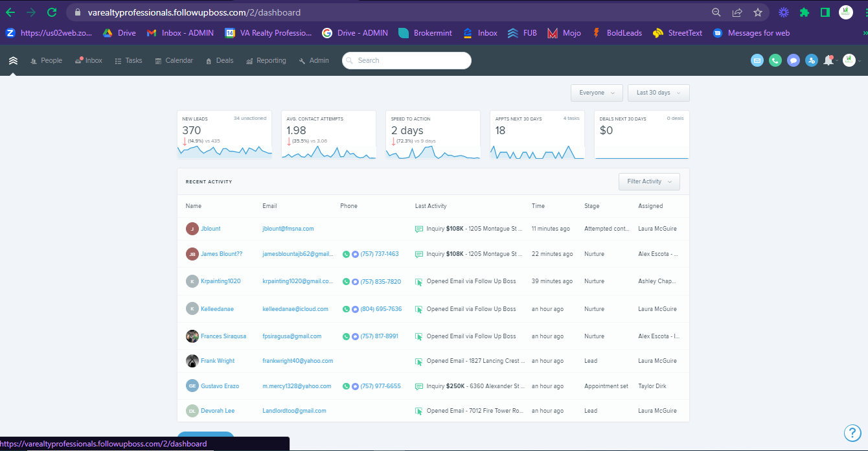Image resolution: width=868 pixels, height=451 pixels.
Task: Call James Blount?? using the green phone icon
Action: (x=347, y=254)
